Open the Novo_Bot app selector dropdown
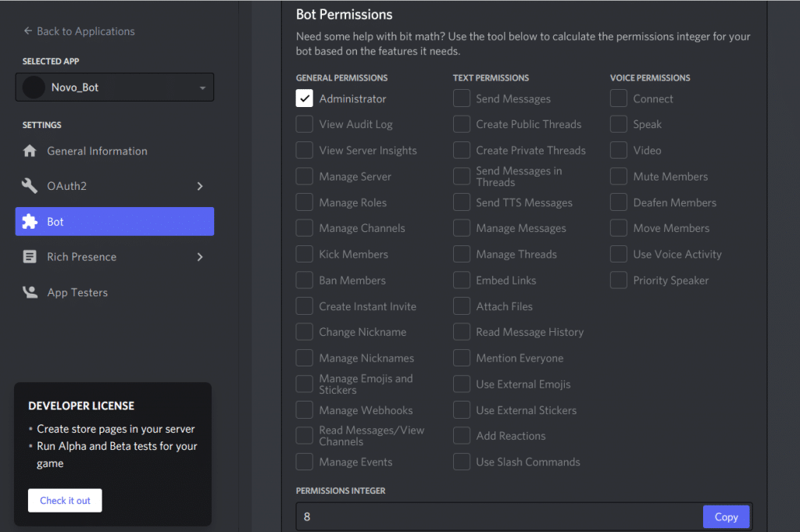The height and width of the screenshot is (532, 800). 115,87
